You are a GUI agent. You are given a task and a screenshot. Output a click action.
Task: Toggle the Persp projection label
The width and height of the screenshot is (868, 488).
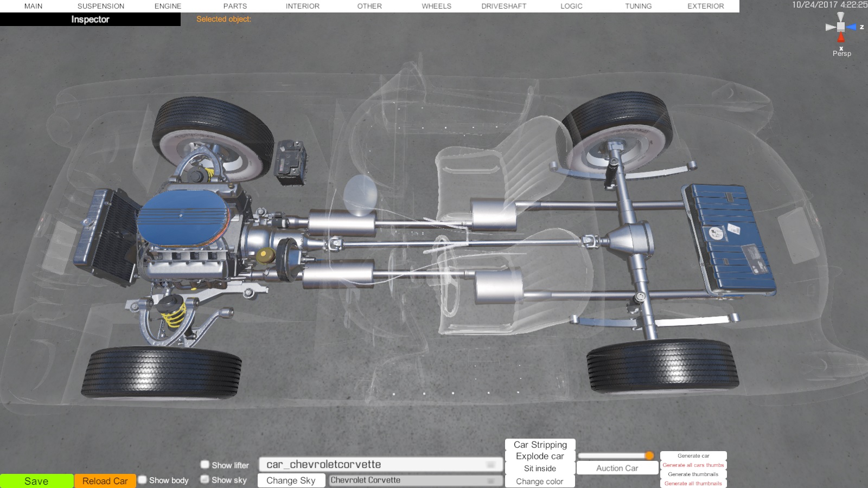[842, 54]
